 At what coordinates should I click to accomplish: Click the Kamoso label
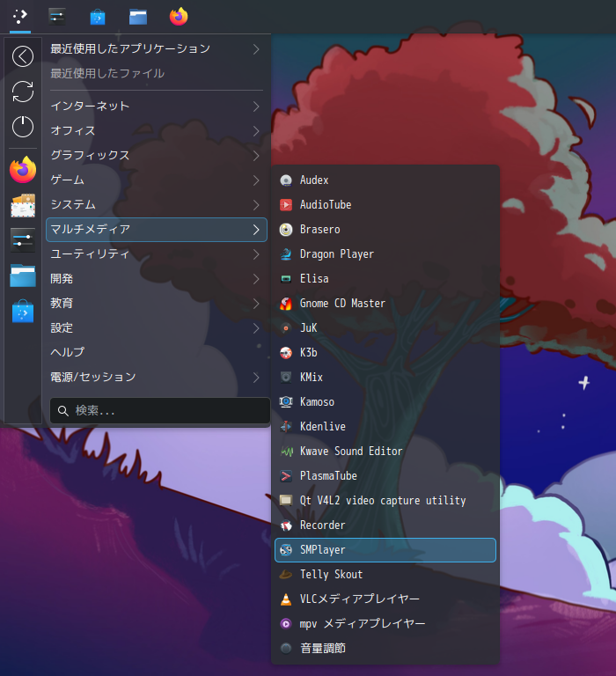point(317,401)
